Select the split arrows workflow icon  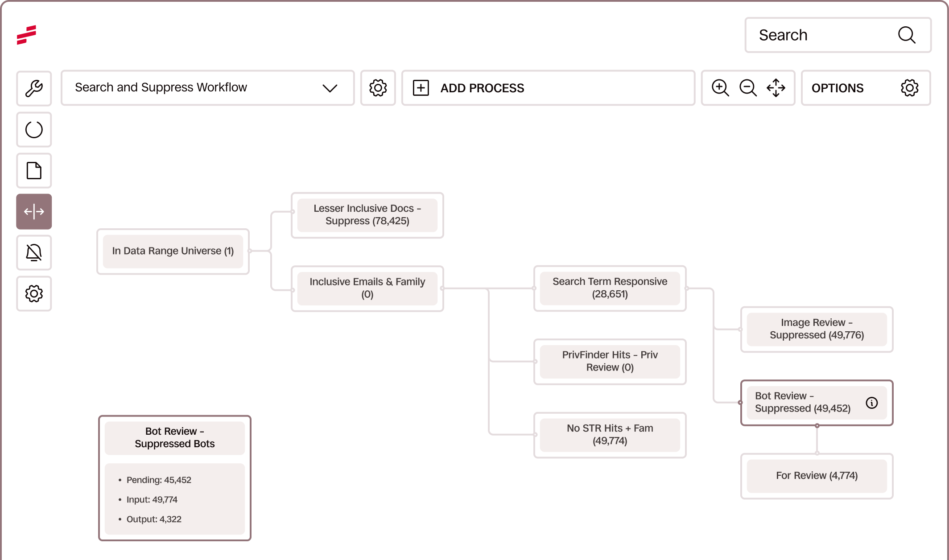point(34,212)
